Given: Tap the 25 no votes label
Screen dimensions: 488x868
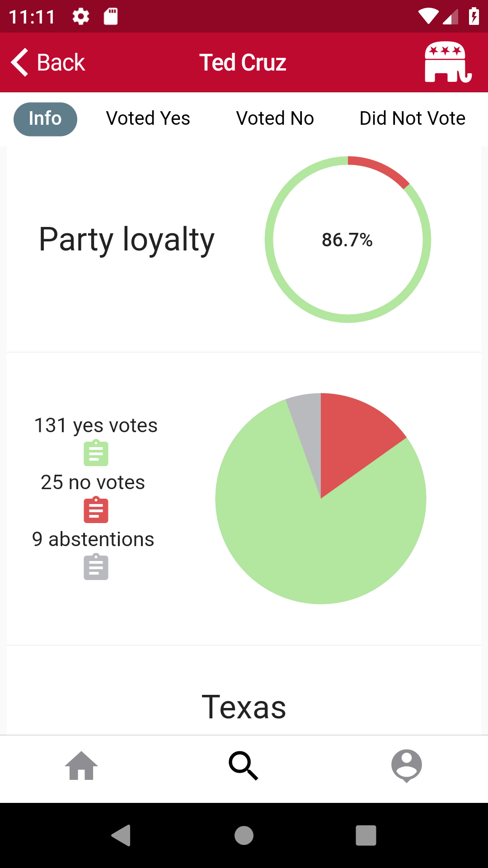Looking at the screenshot, I should (x=93, y=482).
